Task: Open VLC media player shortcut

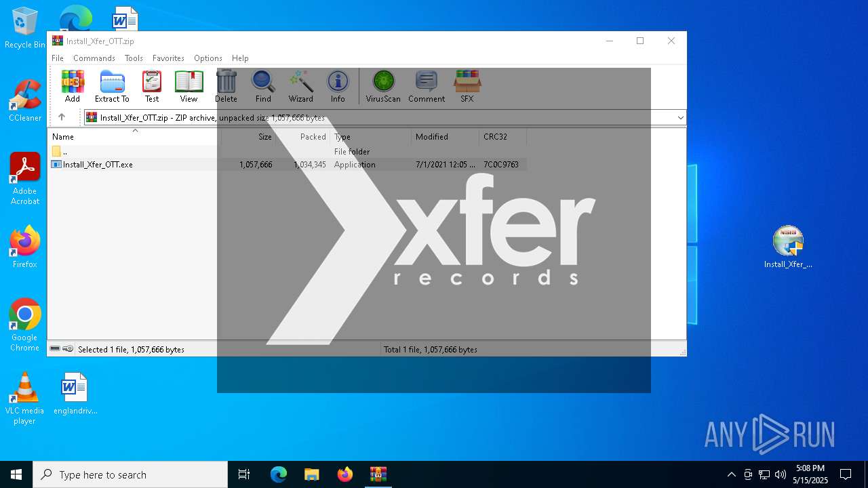Action: (x=25, y=399)
